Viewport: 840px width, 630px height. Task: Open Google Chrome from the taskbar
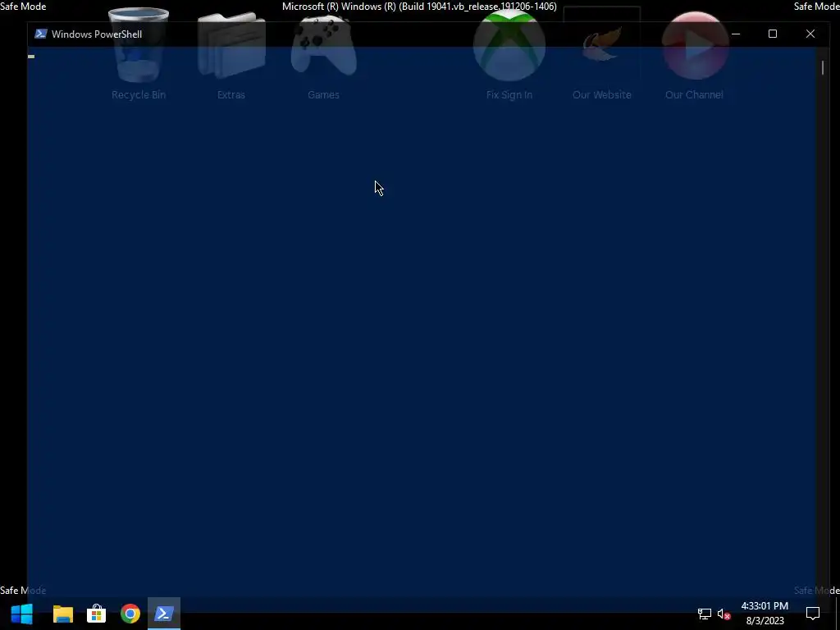(x=130, y=614)
